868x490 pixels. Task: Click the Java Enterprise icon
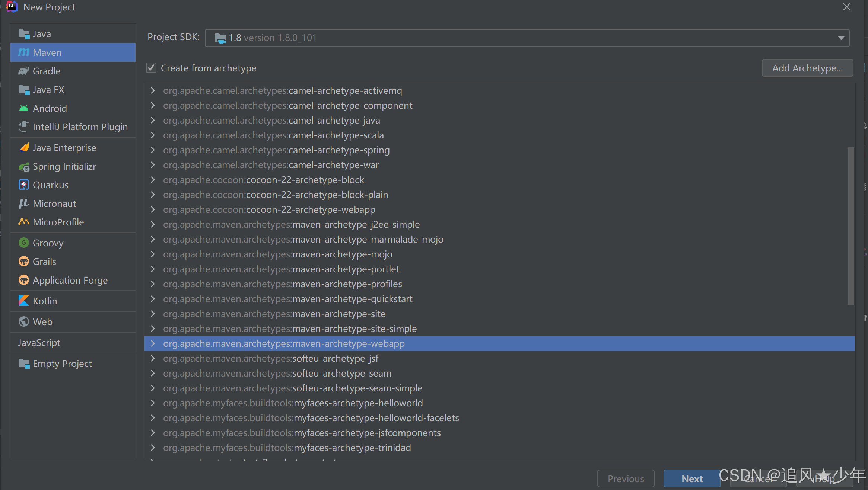(24, 148)
